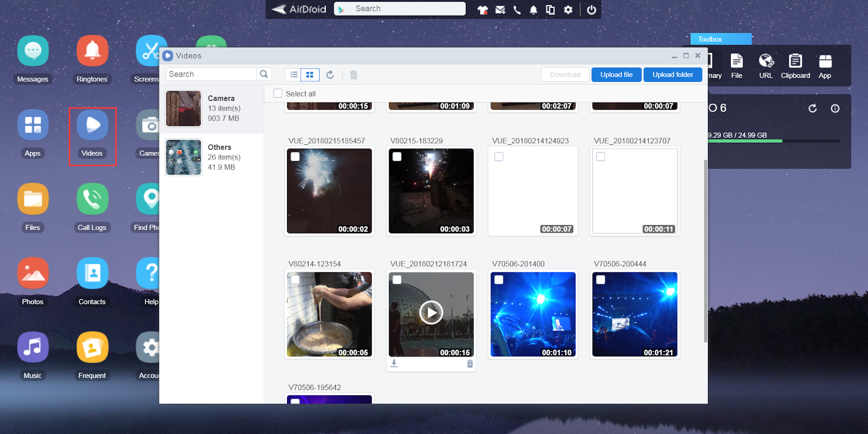Show device details info icon
This screenshot has width=868, height=434.
coord(835,108)
